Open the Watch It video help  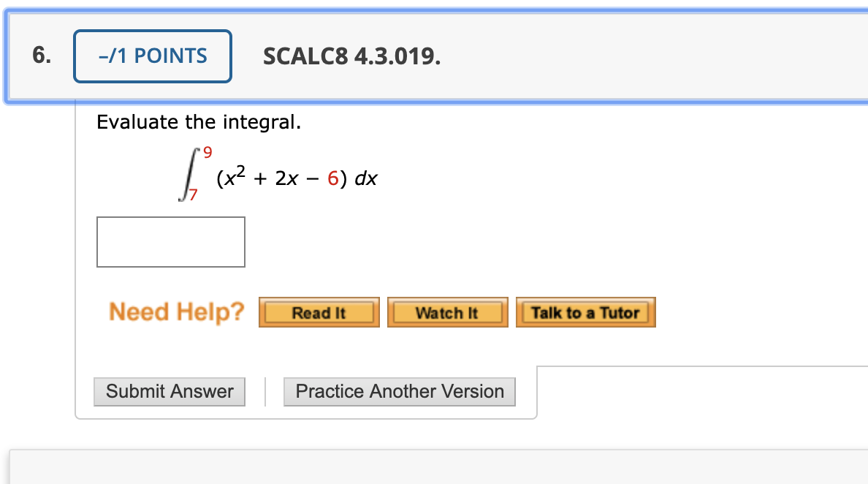pyautogui.click(x=447, y=311)
